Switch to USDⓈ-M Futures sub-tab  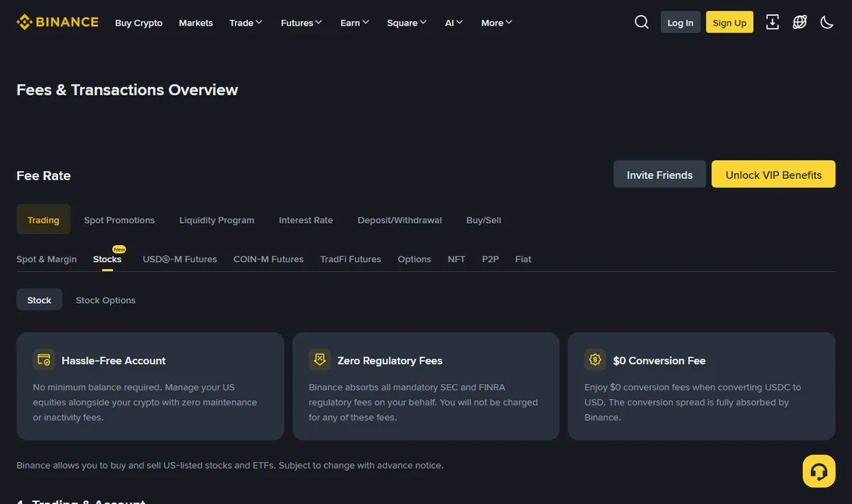pyautogui.click(x=180, y=259)
